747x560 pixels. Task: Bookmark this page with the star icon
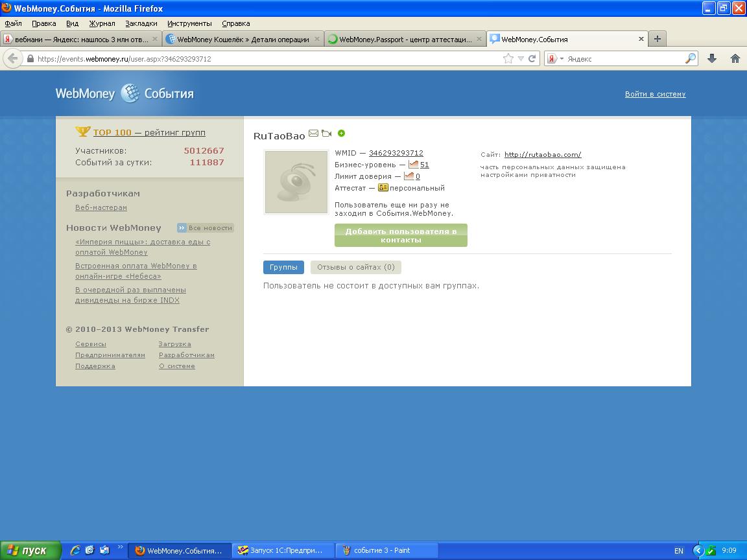coord(508,58)
